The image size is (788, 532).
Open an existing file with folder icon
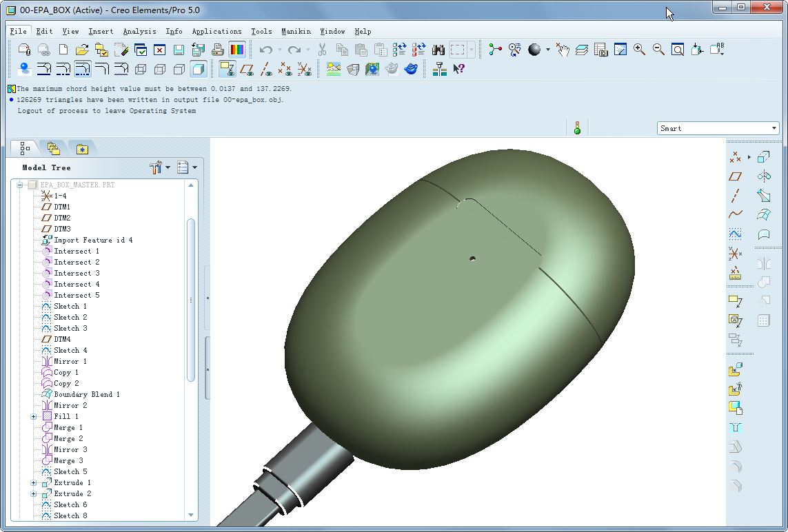coord(82,50)
